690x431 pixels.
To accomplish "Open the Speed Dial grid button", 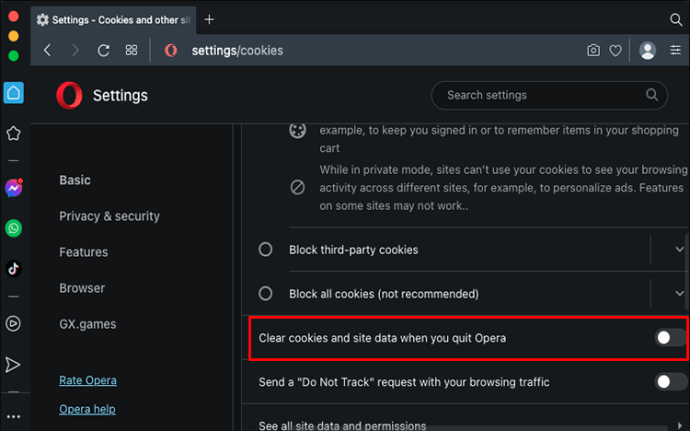I will click(x=131, y=50).
